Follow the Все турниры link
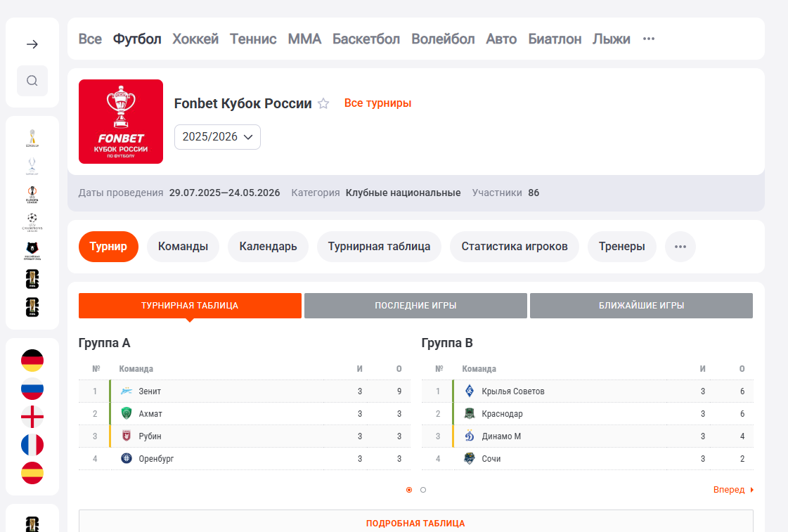The height and width of the screenshot is (532, 788). (x=378, y=103)
